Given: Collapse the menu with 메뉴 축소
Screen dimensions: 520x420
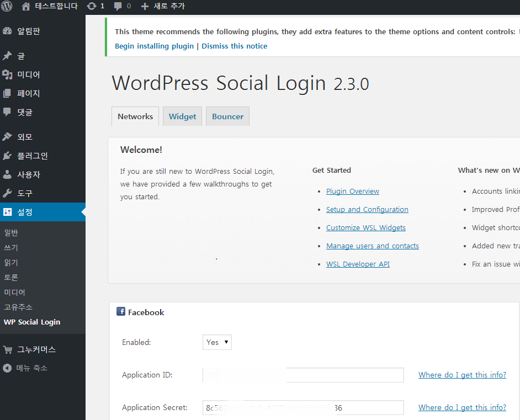Looking at the screenshot, I should (x=31, y=368).
